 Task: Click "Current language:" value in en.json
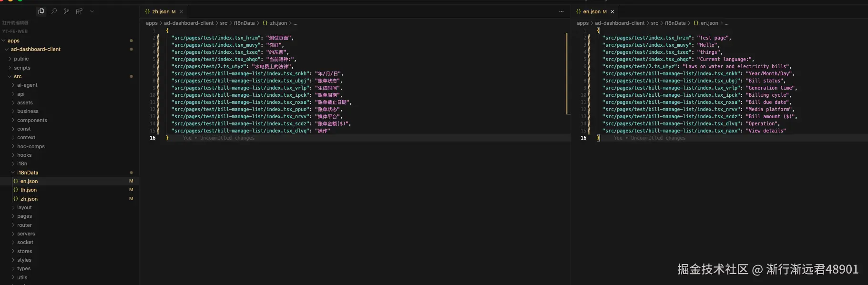724,60
